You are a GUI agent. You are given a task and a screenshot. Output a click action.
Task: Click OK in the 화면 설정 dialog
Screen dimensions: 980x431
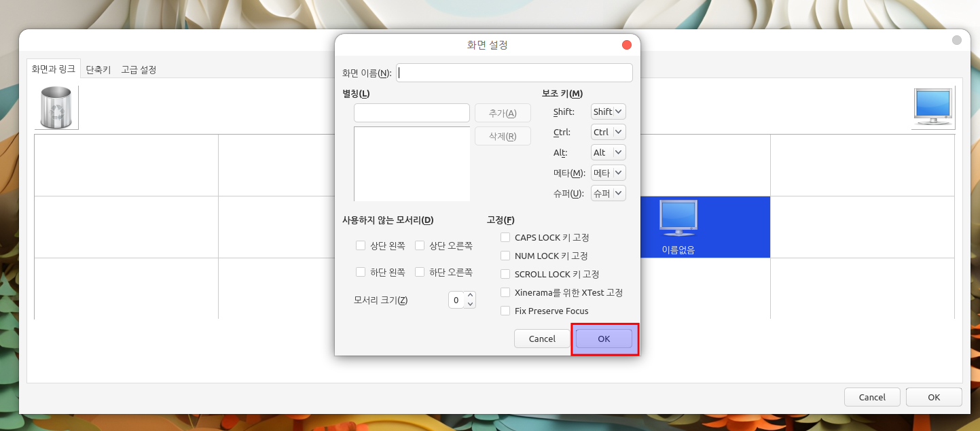(604, 339)
